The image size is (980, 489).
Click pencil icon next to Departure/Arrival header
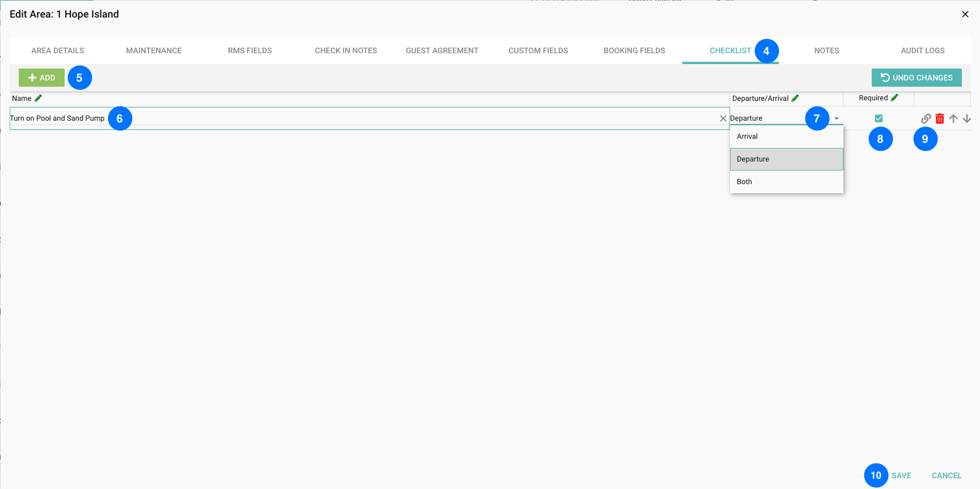(795, 98)
